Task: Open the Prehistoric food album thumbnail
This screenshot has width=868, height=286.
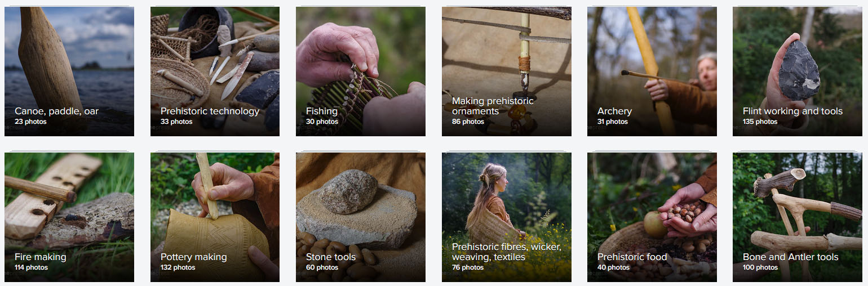Action: 652,217
